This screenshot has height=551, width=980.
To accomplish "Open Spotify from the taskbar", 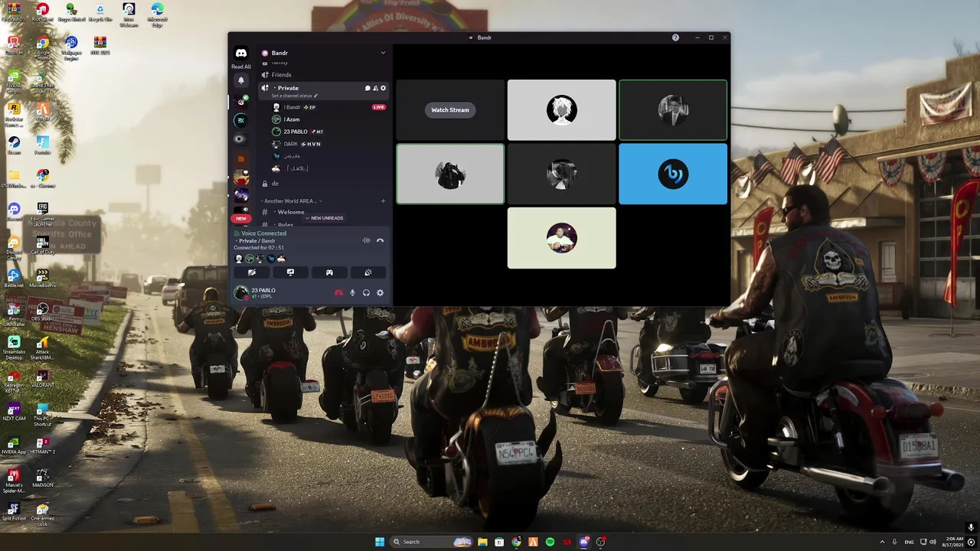I will coord(550,542).
